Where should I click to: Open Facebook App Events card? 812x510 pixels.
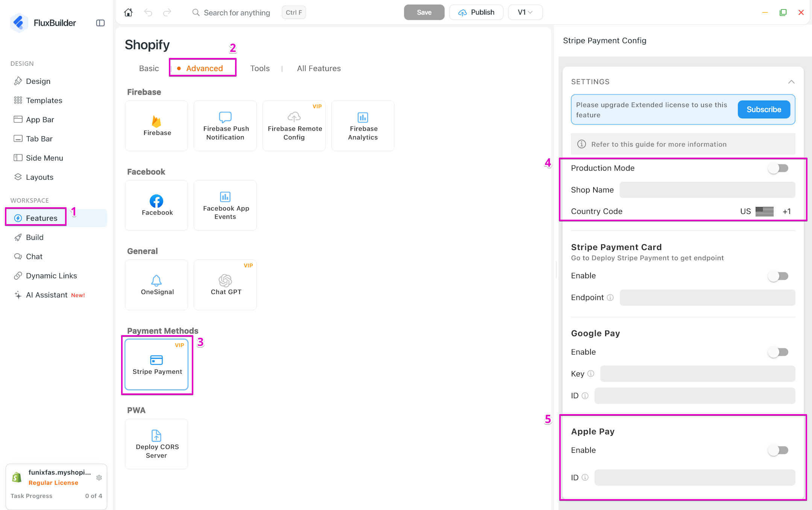pyautogui.click(x=225, y=205)
